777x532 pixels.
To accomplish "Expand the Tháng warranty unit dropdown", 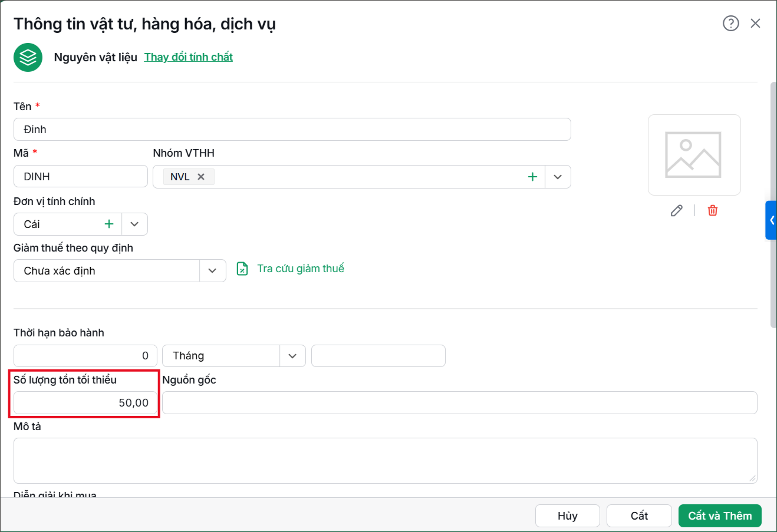I will click(292, 356).
